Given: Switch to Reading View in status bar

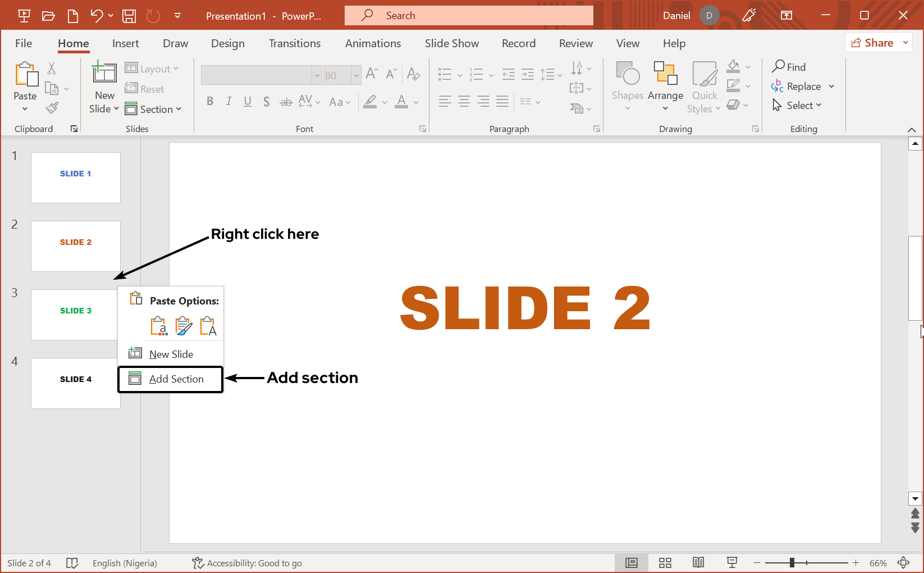Looking at the screenshot, I should (698, 563).
